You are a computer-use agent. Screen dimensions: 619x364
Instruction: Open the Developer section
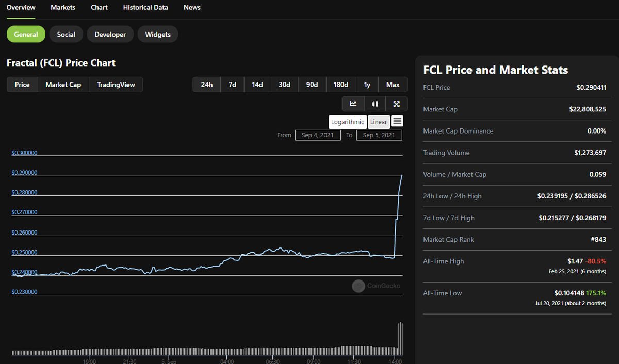click(110, 34)
